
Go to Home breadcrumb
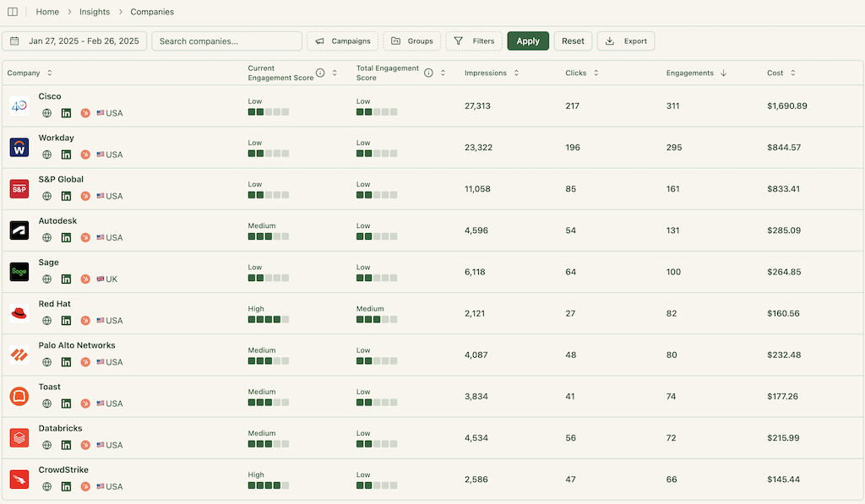pos(47,12)
